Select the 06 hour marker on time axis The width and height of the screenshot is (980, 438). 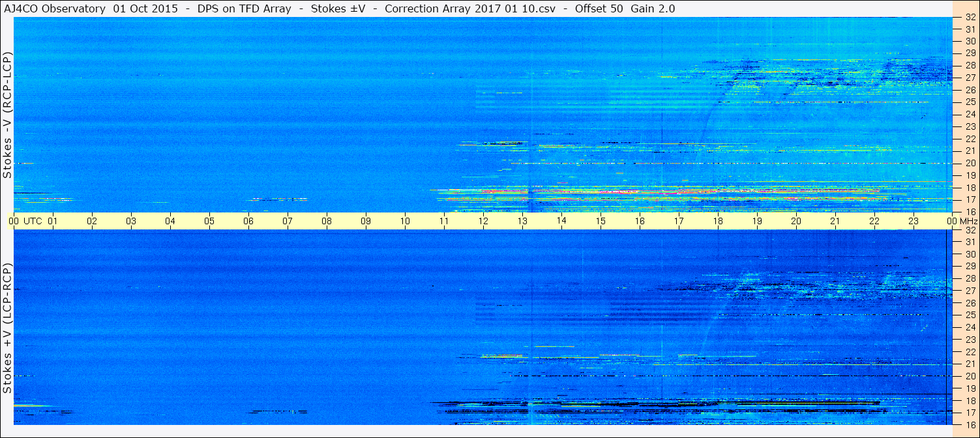248,221
